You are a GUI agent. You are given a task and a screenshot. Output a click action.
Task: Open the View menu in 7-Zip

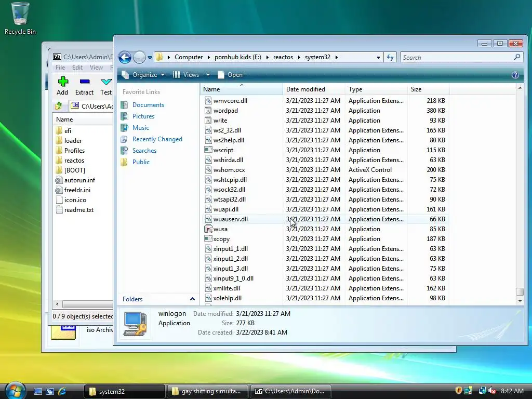(96, 68)
